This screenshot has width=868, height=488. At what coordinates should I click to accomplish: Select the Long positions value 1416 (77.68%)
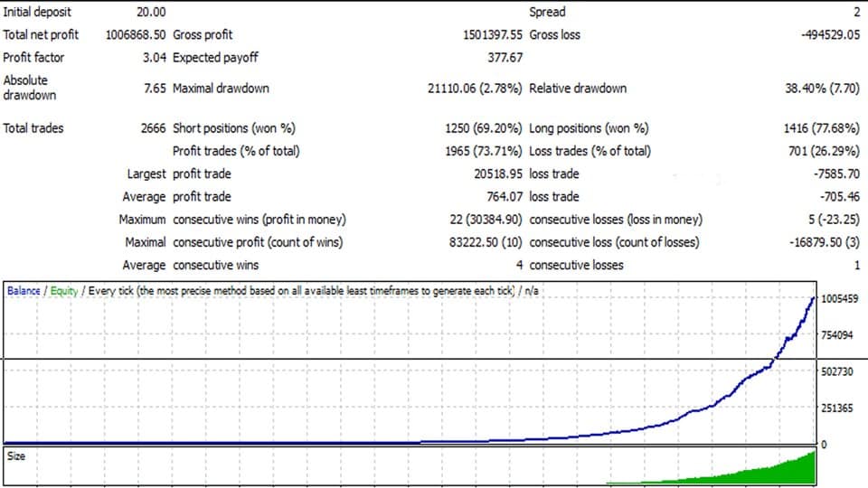tap(821, 128)
